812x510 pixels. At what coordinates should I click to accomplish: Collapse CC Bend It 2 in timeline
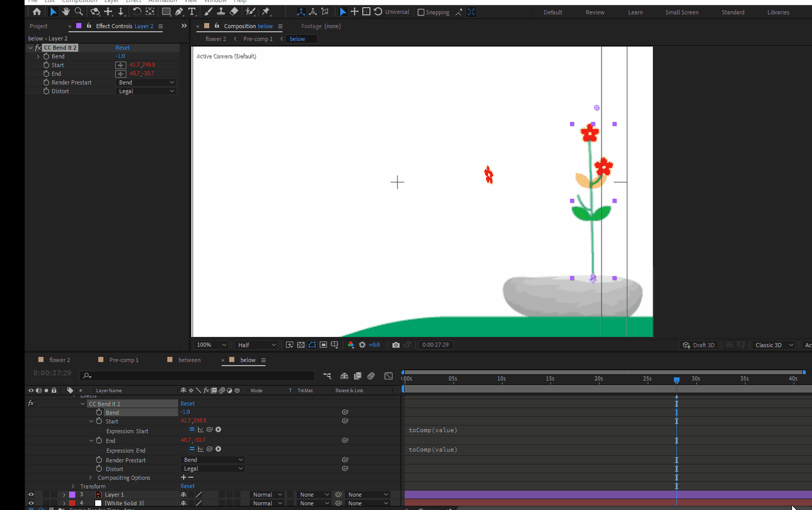(82, 404)
